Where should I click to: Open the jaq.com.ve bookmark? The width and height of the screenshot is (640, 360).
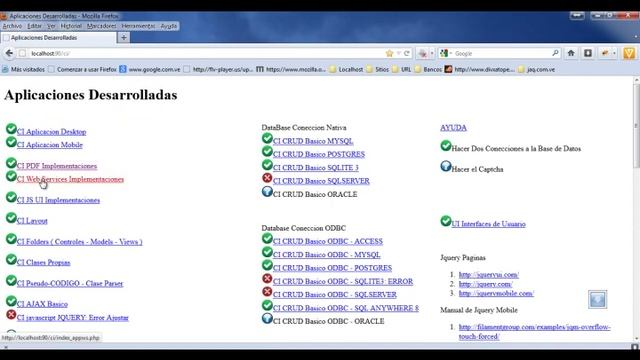536,69
